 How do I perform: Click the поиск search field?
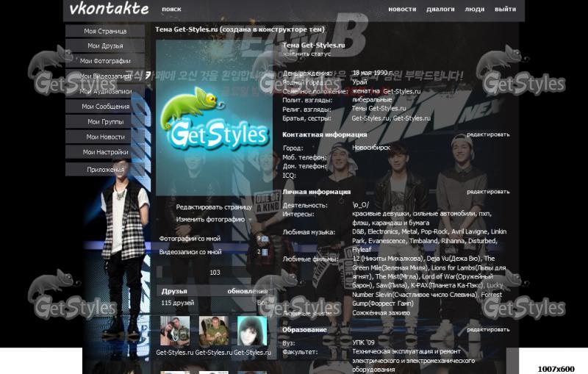tap(171, 10)
